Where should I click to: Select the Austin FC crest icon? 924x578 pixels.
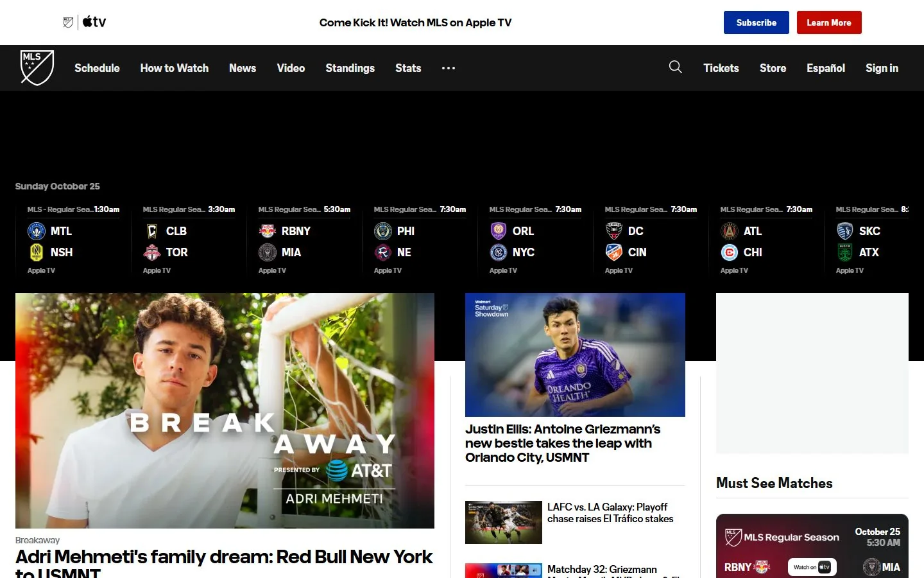(x=845, y=252)
